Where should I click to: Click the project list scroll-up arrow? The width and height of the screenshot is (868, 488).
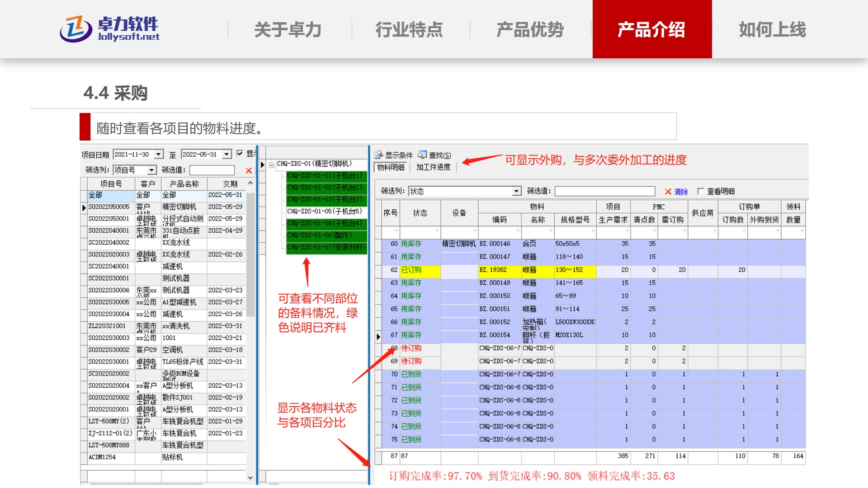[x=250, y=183]
